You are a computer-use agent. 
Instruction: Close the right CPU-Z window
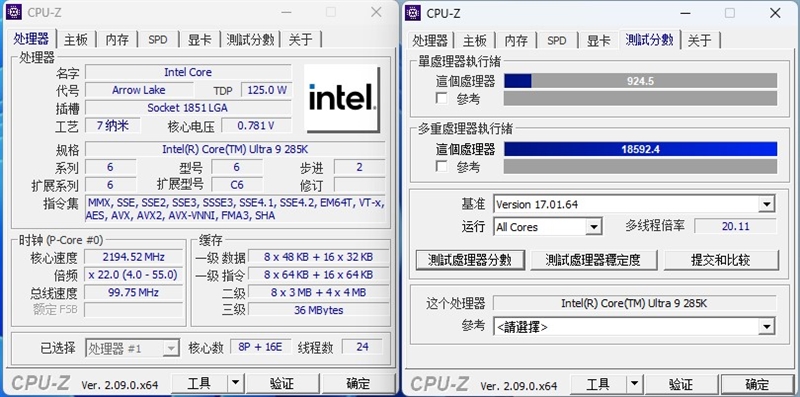pyautogui.click(x=776, y=13)
